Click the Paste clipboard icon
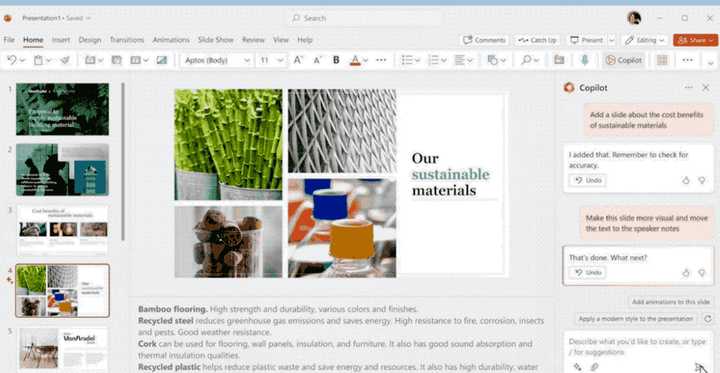 pyautogui.click(x=39, y=60)
